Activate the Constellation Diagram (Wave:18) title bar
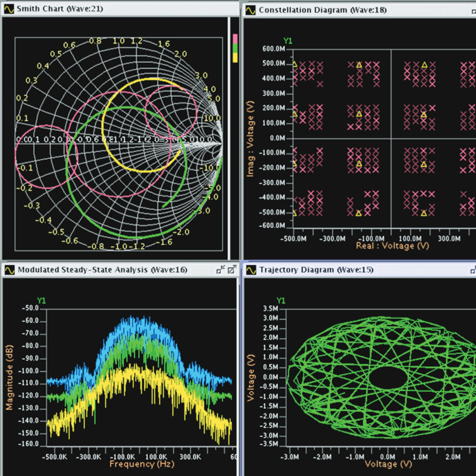 click(x=359, y=10)
